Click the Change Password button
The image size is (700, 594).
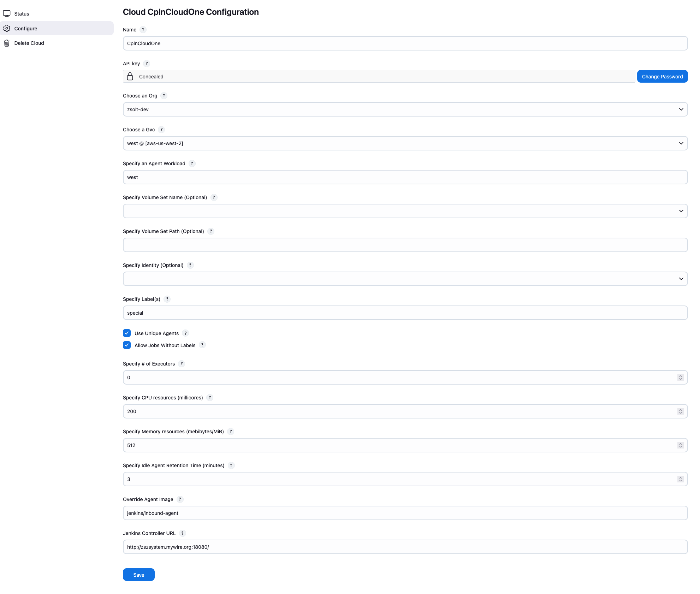coord(662,76)
